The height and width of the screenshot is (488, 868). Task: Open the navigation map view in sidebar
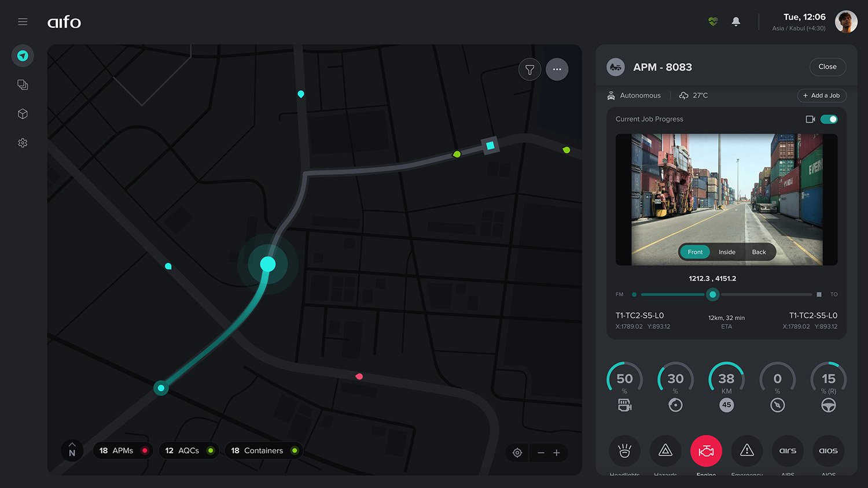pos(23,56)
